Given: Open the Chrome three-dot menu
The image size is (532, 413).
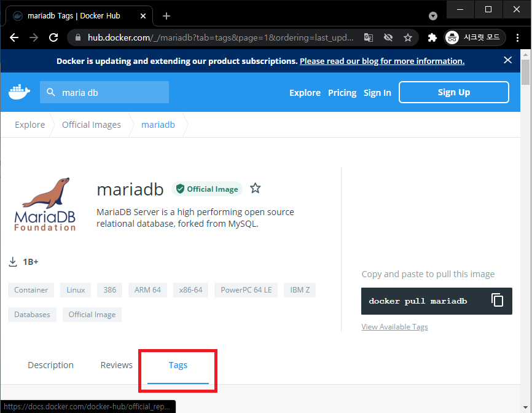Looking at the screenshot, I should point(517,37).
